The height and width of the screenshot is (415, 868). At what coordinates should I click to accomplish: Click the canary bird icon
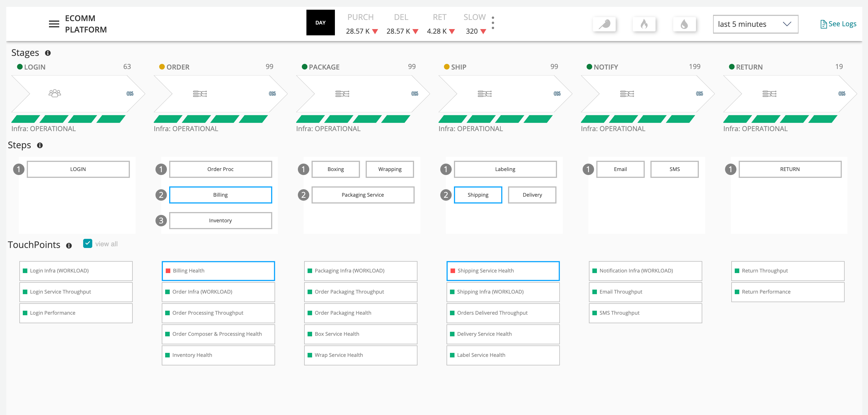pyautogui.click(x=604, y=24)
